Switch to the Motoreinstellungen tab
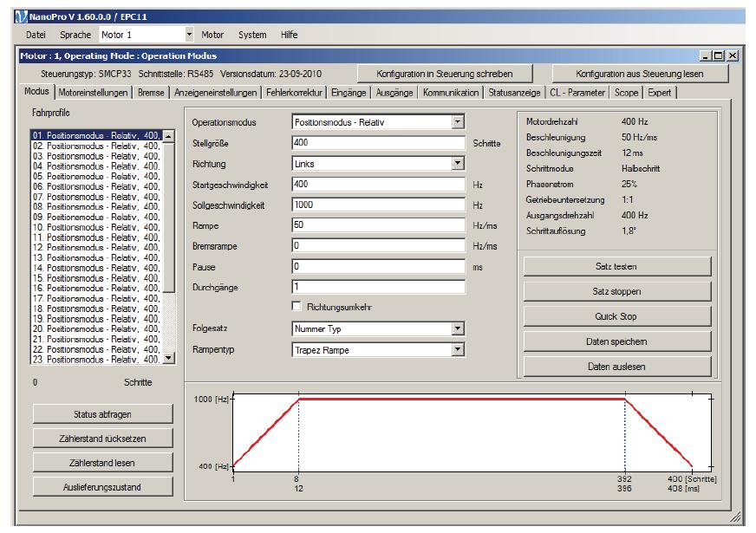Image resolution: width=756 pixels, height=533 pixels. [94, 92]
